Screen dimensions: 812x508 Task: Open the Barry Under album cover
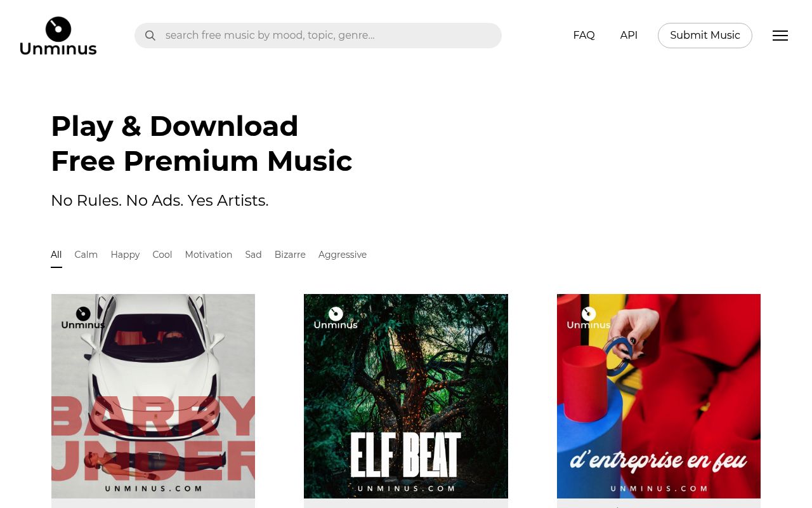(x=153, y=396)
